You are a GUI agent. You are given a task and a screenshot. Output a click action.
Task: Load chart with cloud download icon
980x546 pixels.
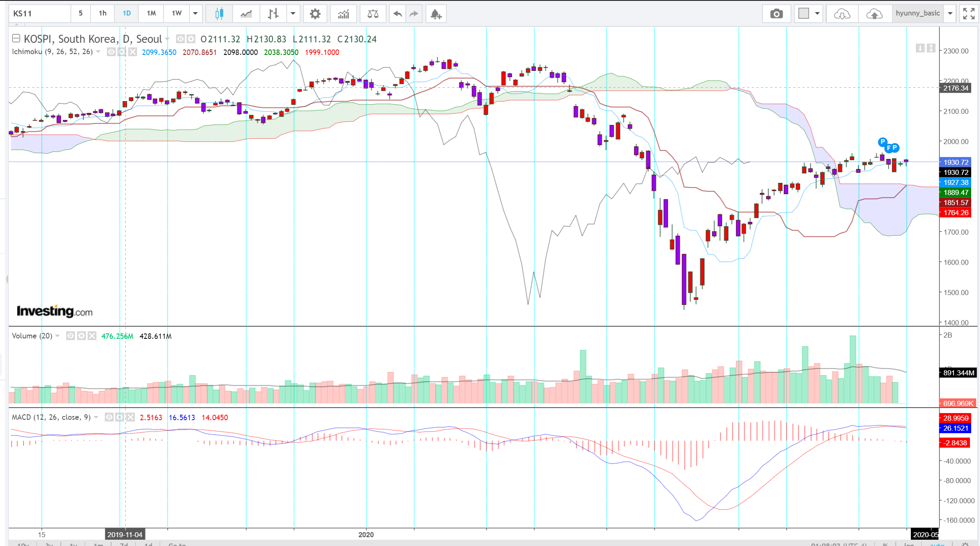click(x=842, y=14)
